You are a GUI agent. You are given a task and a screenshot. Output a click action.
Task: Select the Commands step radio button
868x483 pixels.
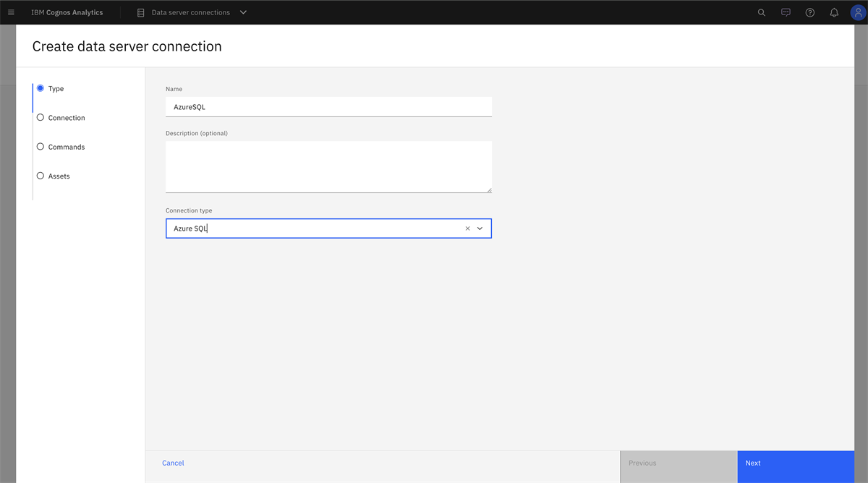point(40,146)
